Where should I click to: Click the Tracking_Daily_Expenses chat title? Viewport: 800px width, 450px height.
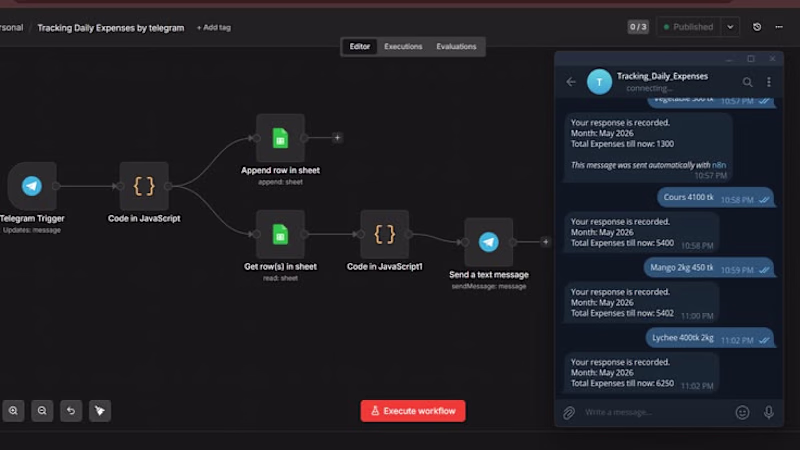click(662, 76)
